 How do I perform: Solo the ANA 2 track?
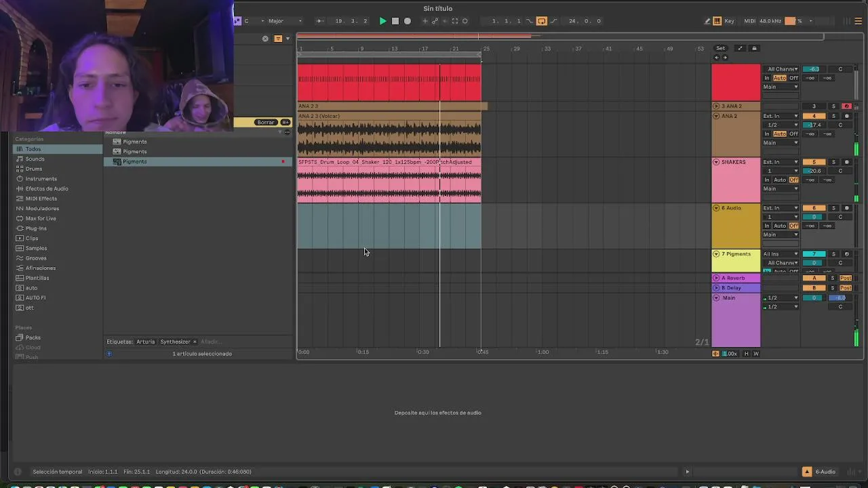point(833,116)
